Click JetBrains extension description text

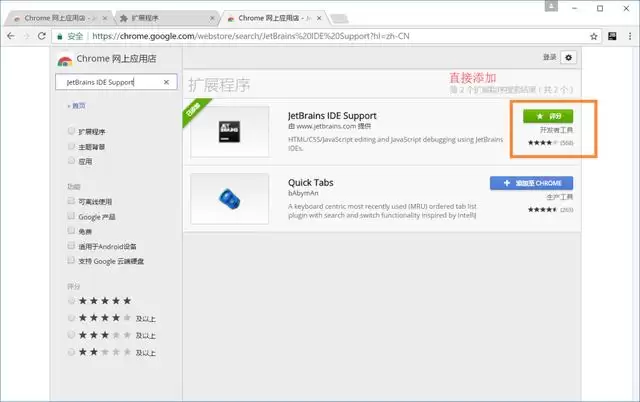click(x=396, y=144)
